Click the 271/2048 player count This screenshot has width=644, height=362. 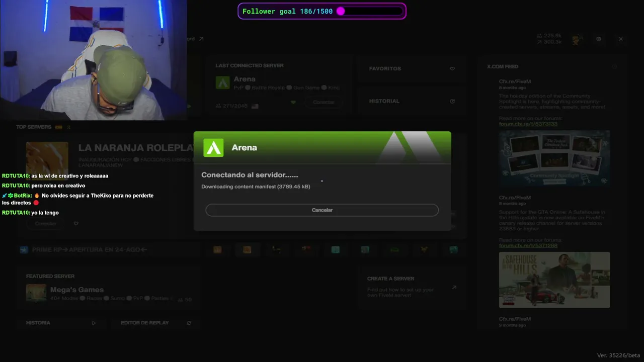coord(232,106)
